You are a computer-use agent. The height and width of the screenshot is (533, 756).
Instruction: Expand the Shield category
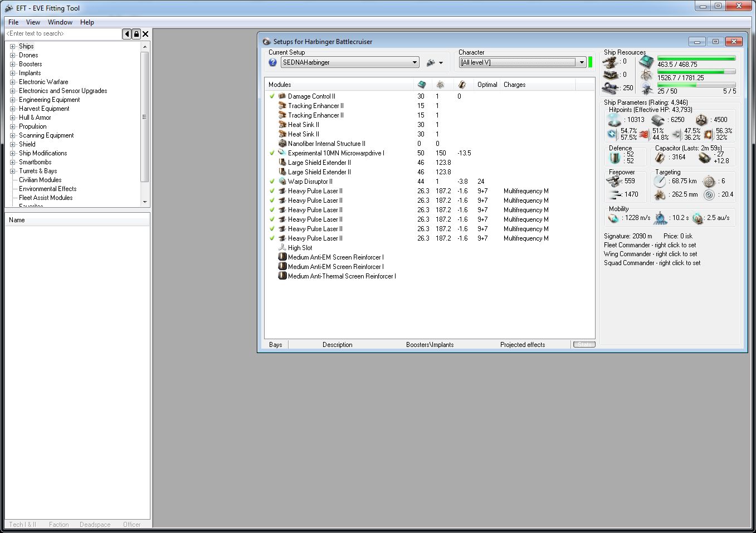click(x=13, y=144)
